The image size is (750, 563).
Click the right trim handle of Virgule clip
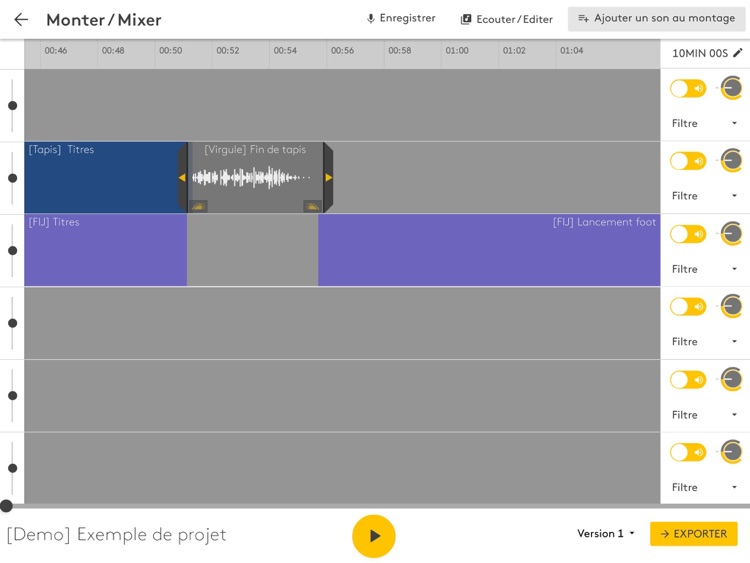pos(328,177)
